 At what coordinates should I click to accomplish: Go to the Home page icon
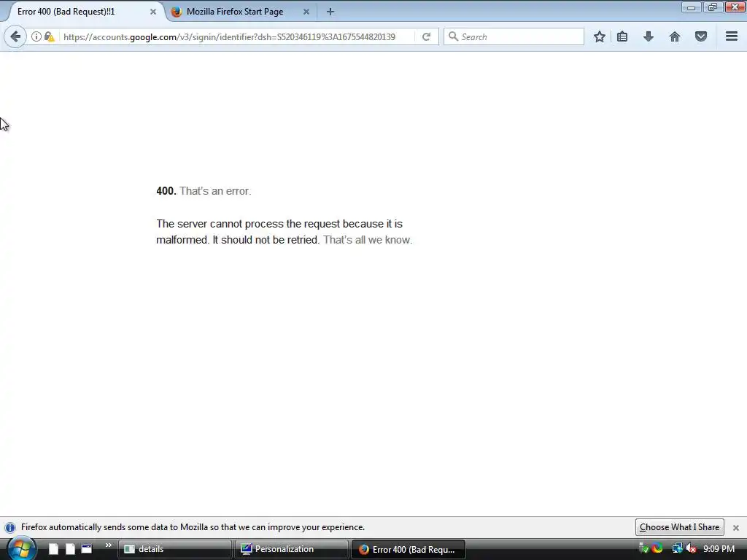pyautogui.click(x=675, y=36)
